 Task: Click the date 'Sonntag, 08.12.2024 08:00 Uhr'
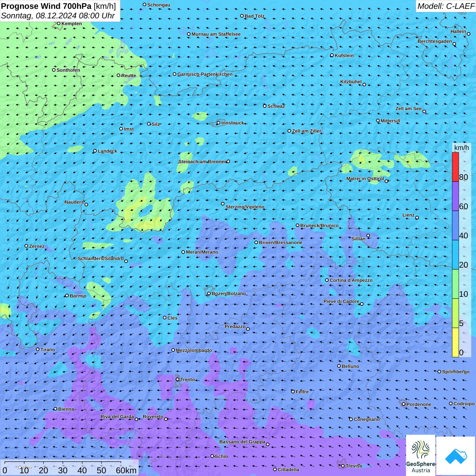(58, 16)
